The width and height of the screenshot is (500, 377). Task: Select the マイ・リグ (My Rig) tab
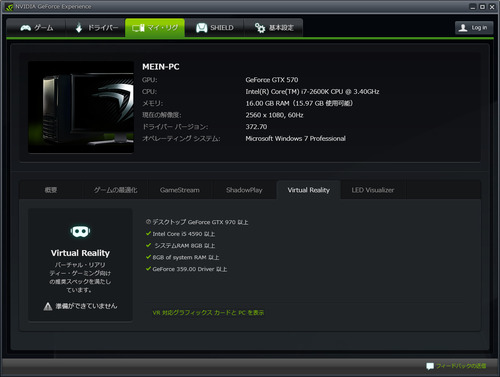155,28
